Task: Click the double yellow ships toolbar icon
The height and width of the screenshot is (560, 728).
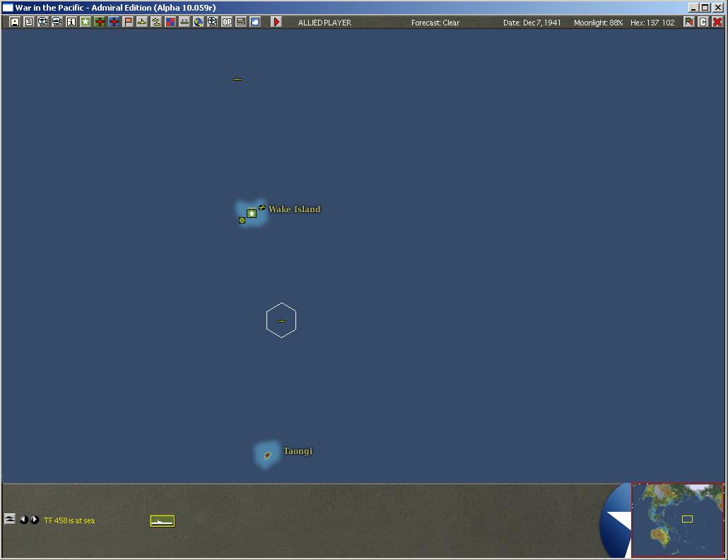Action: tap(156, 22)
